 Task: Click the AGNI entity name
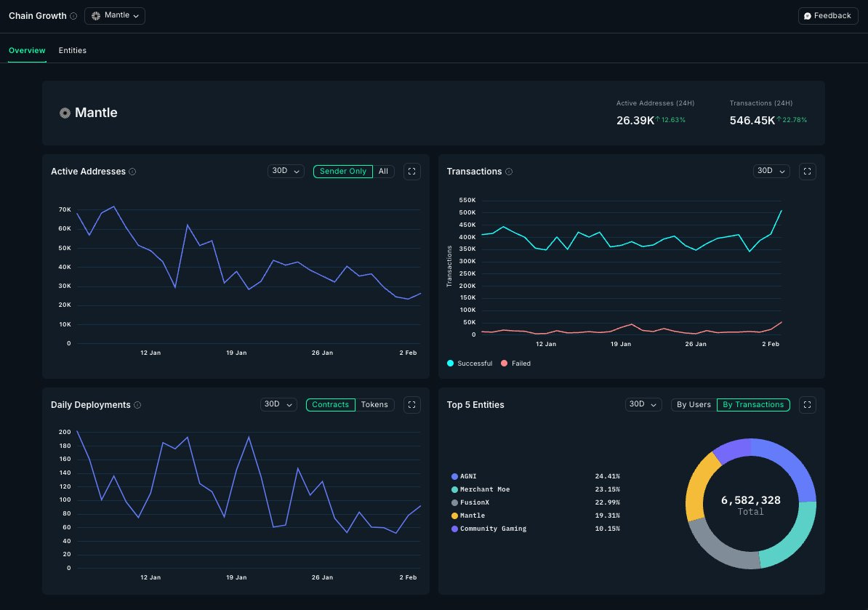coord(468,477)
